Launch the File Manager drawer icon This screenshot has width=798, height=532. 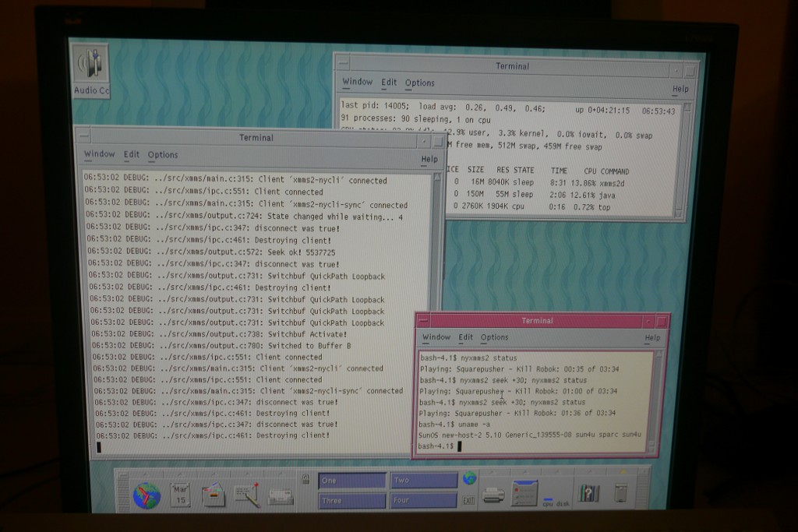214,495
